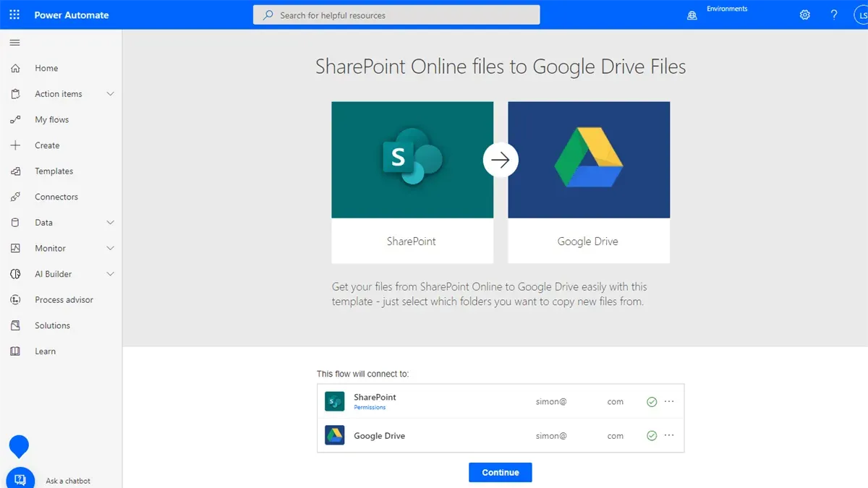
Task: Click SharePoint green connected checkmark
Action: (x=652, y=402)
